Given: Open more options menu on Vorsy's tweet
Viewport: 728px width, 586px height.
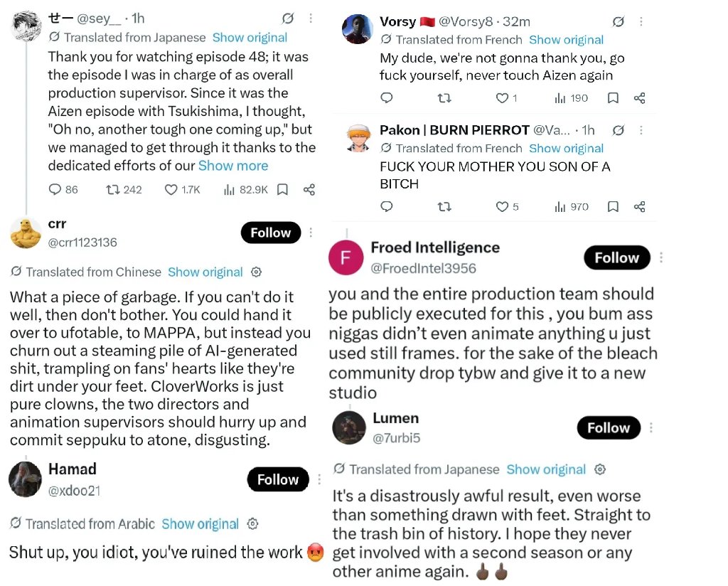Looking at the screenshot, I should click(x=641, y=21).
